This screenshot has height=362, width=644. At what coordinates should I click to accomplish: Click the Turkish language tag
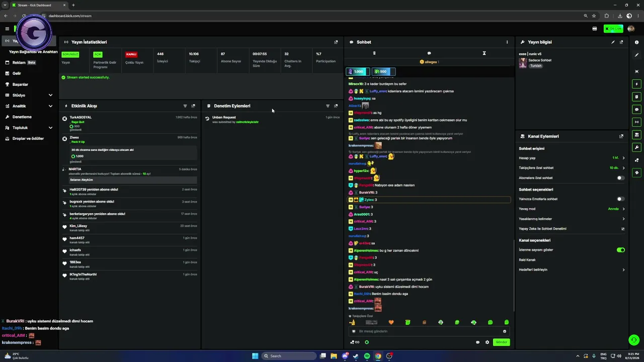point(536,66)
